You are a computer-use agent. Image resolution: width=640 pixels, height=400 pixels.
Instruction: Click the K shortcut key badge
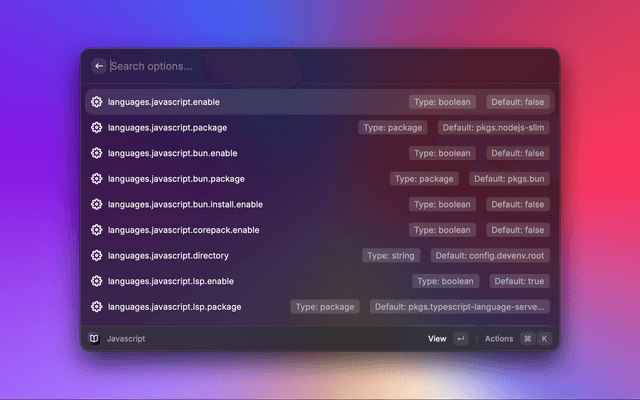(x=544, y=339)
